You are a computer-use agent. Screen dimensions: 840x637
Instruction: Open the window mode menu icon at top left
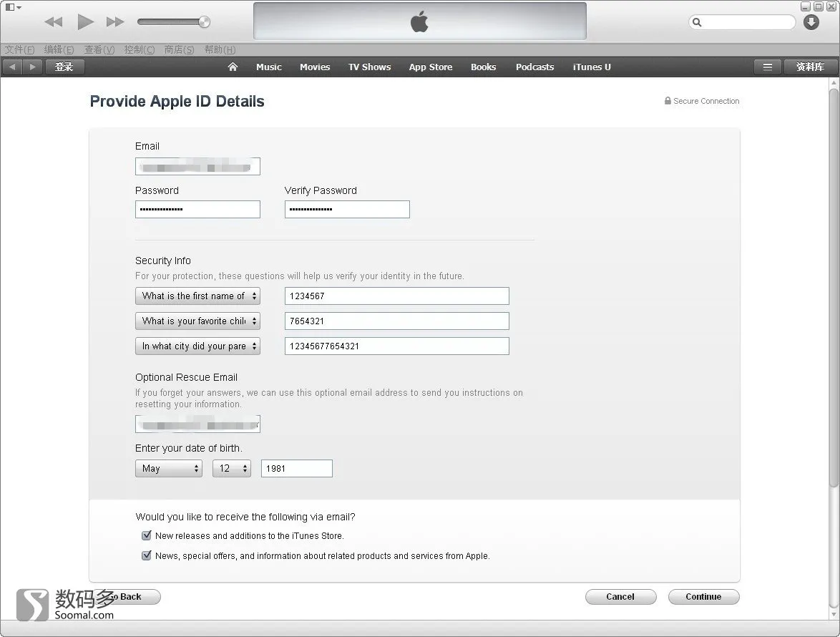coord(14,7)
